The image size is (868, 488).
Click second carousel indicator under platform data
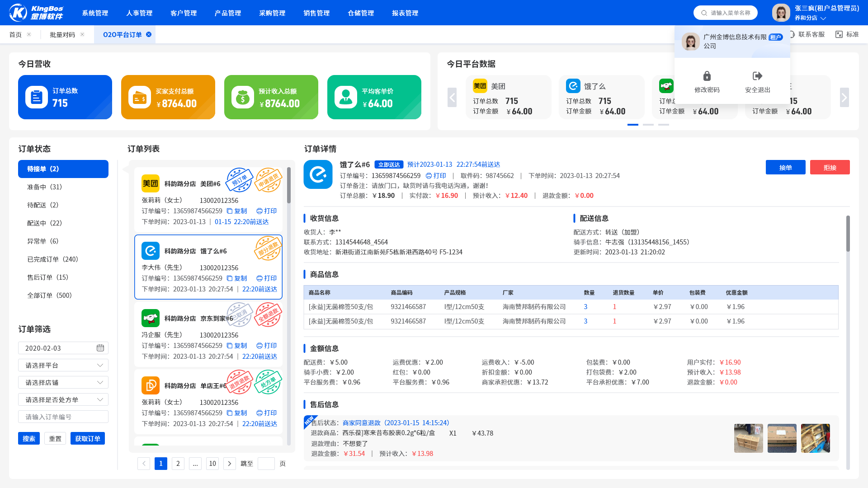648,125
